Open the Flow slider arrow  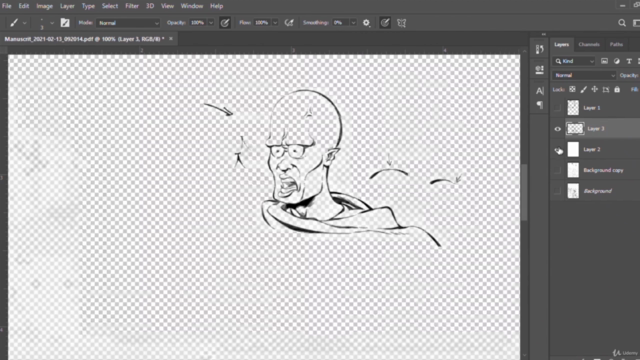point(275,23)
